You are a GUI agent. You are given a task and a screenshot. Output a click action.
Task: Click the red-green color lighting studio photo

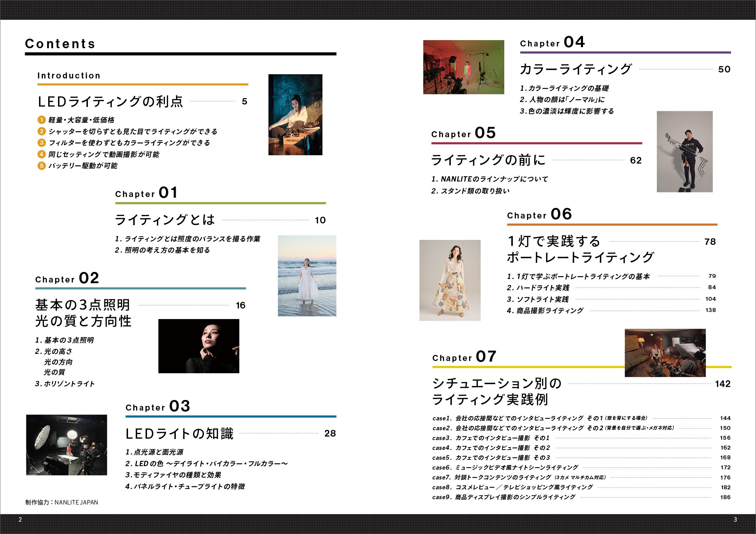pyautogui.click(x=463, y=67)
